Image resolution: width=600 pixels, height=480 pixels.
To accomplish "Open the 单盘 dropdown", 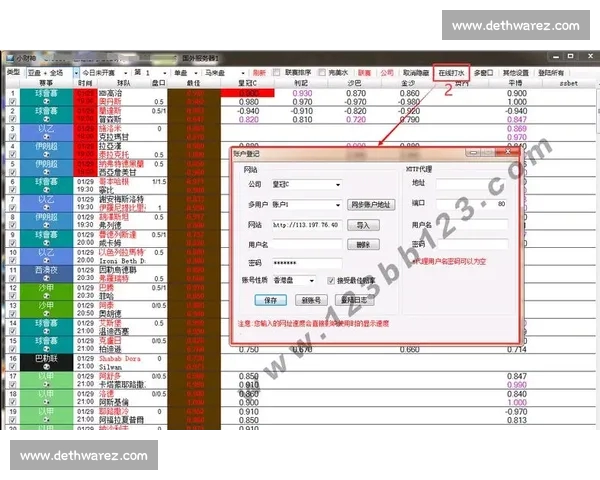I will click(196, 73).
